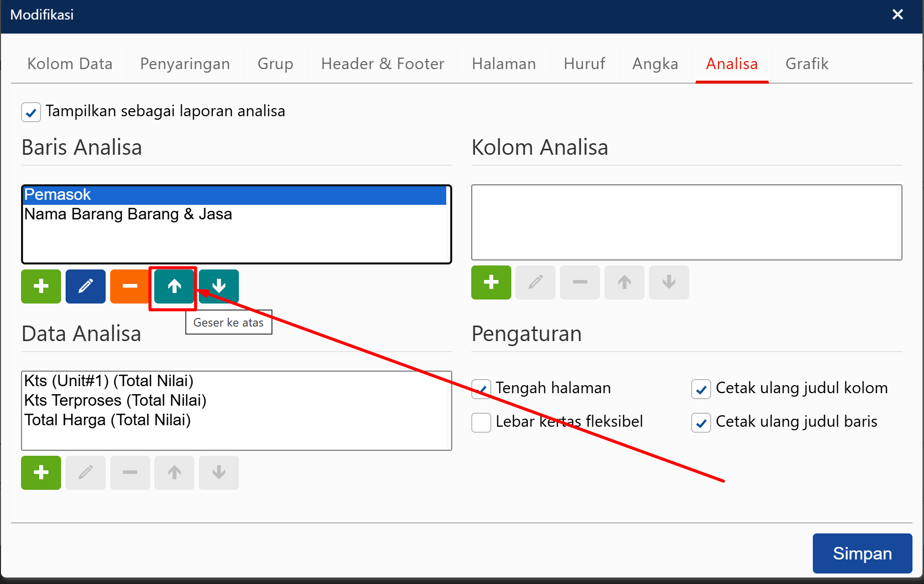Select Nama Barang Barang & Jasa row
The image size is (924, 584).
tap(128, 214)
